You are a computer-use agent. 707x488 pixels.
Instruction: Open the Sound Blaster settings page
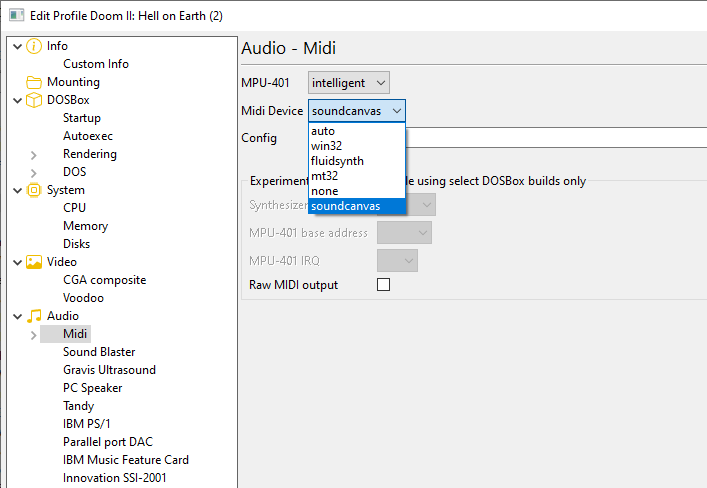(99, 352)
